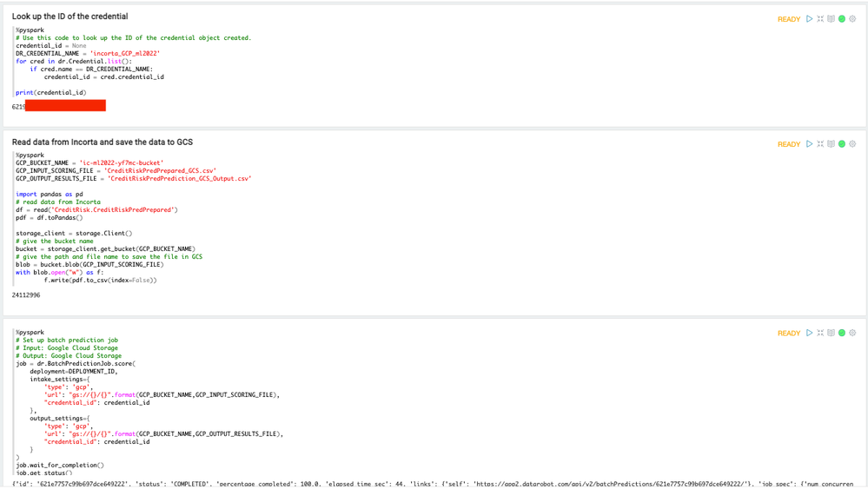
Task: Hide editor of credential lookup paragraph
Action: tap(820, 18)
